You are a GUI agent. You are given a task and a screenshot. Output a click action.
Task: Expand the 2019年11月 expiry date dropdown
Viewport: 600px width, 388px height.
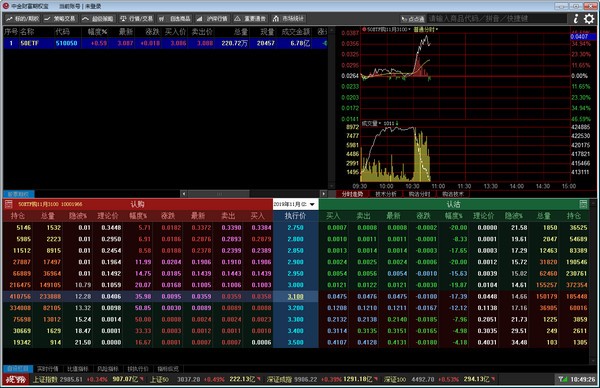click(x=295, y=204)
